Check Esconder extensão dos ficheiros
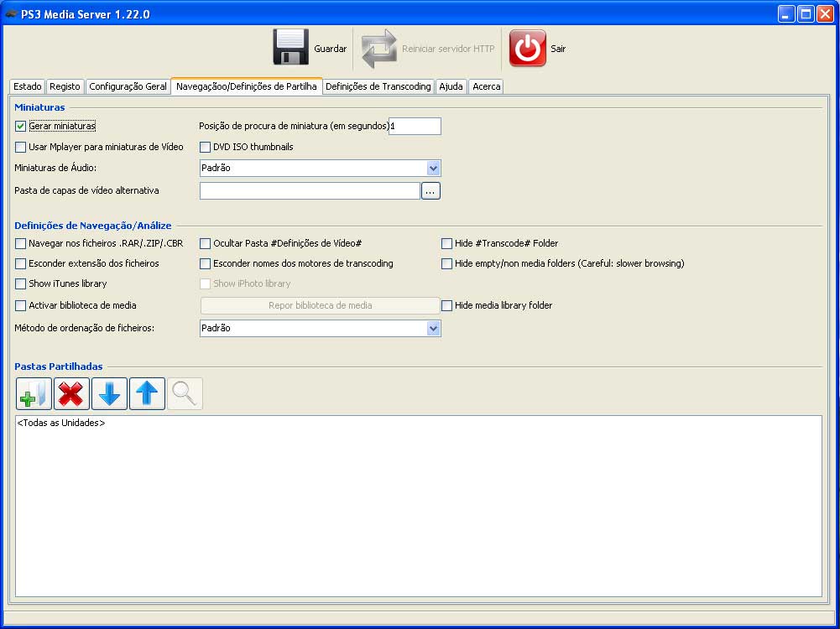The image size is (840, 629). tap(20, 264)
